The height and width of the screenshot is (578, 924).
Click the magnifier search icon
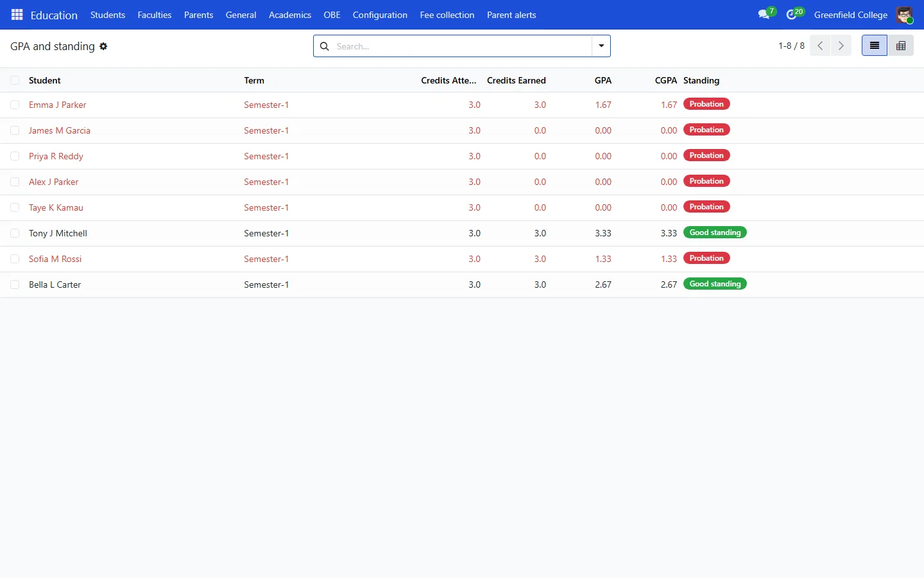pyautogui.click(x=325, y=46)
